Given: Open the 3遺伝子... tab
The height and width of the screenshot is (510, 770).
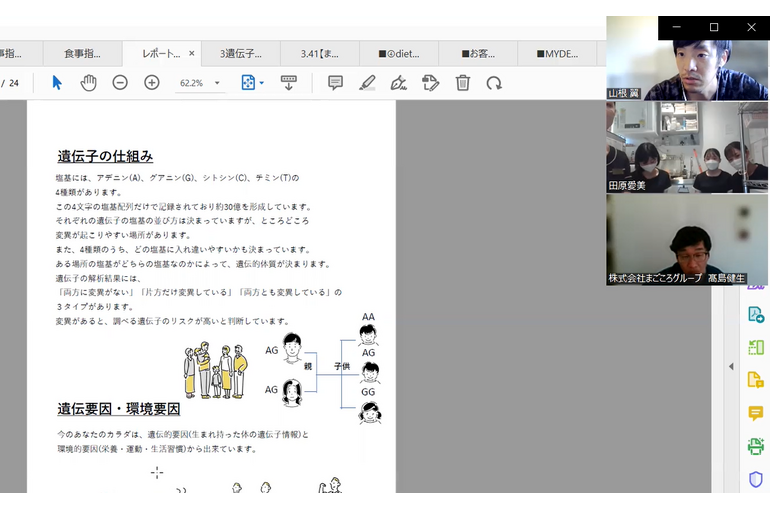Looking at the screenshot, I should click(241, 54).
